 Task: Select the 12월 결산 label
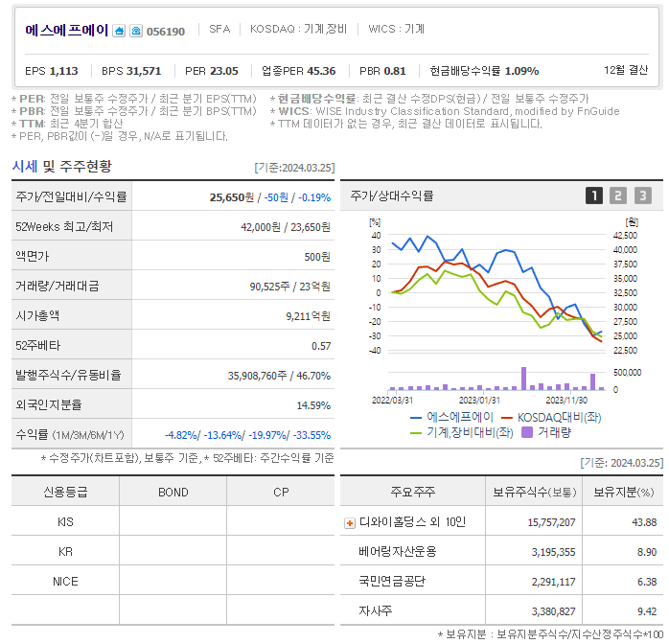click(x=626, y=70)
